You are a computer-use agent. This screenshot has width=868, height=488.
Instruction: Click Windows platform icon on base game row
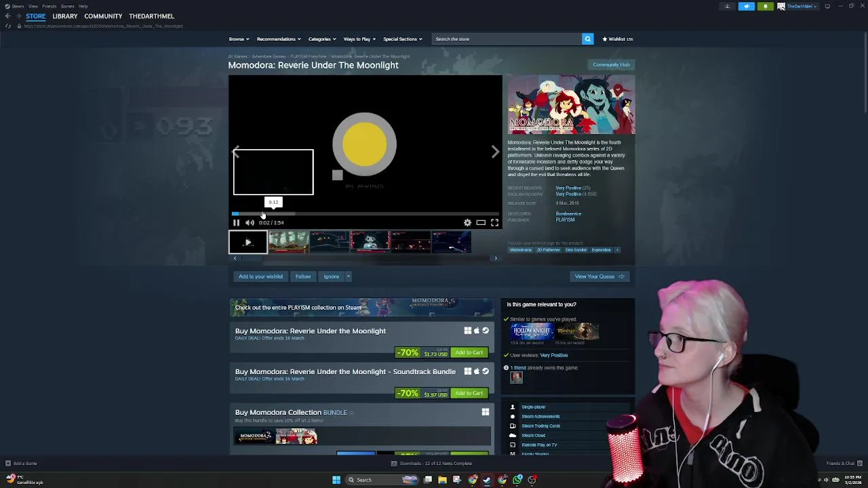coord(468,331)
